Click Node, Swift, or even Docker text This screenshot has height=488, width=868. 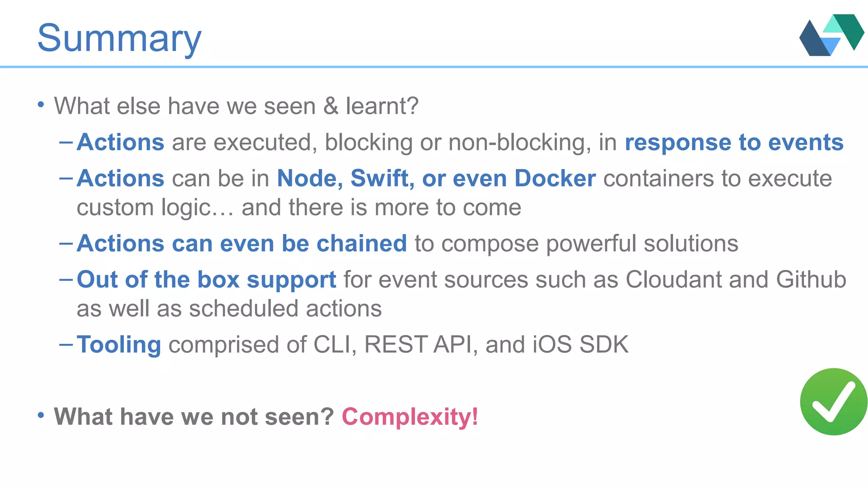pos(436,178)
